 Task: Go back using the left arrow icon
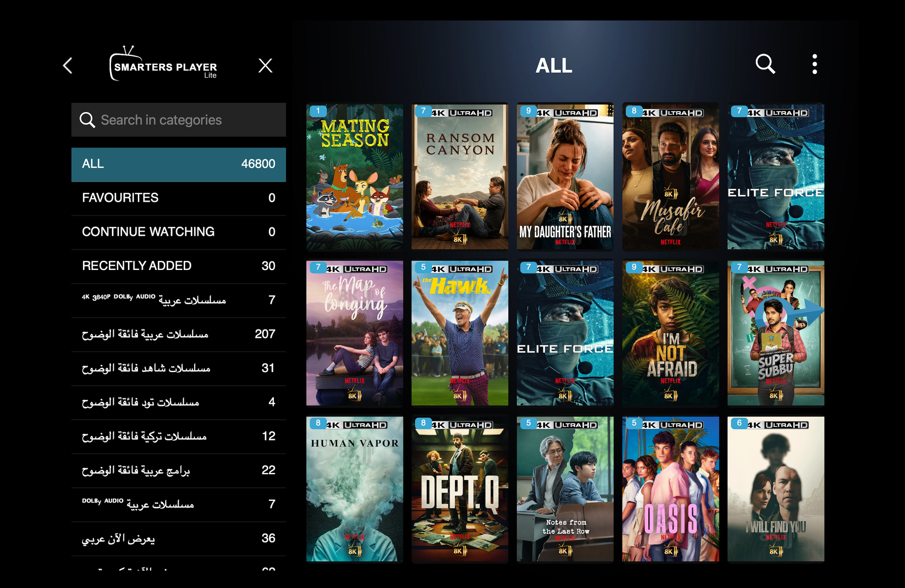pyautogui.click(x=68, y=65)
